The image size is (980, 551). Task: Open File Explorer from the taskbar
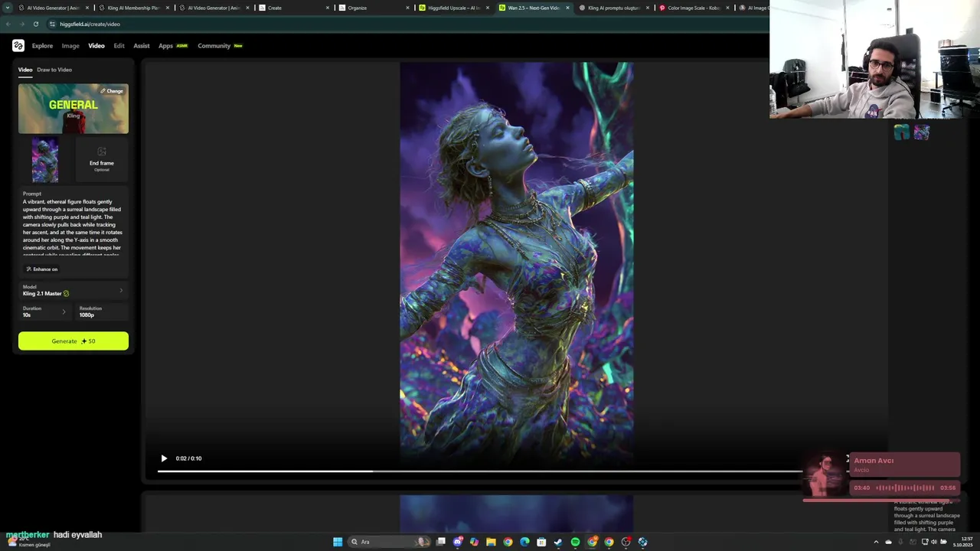(x=491, y=542)
